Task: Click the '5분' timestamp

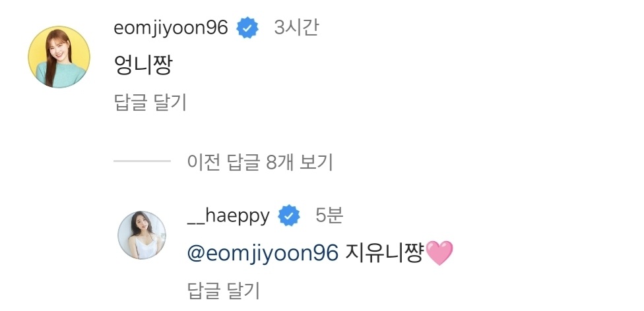Action: [x=329, y=216]
